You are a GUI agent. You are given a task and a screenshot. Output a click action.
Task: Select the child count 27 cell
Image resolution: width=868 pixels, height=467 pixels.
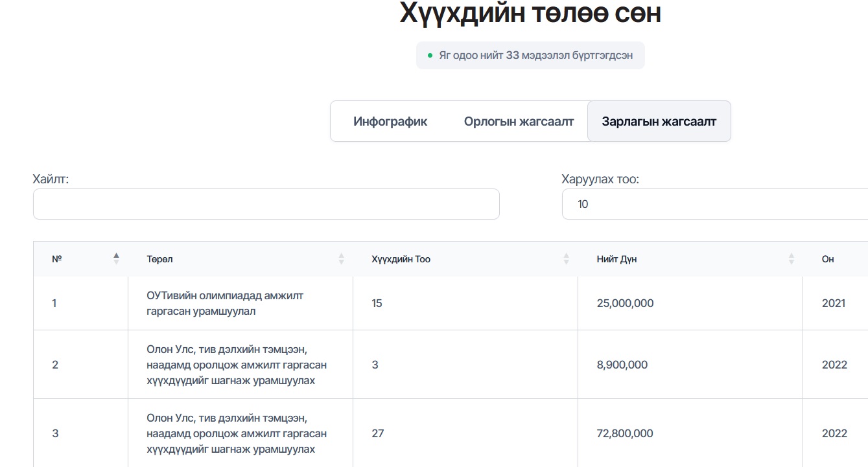pyautogui.click(x=378, y=433)
